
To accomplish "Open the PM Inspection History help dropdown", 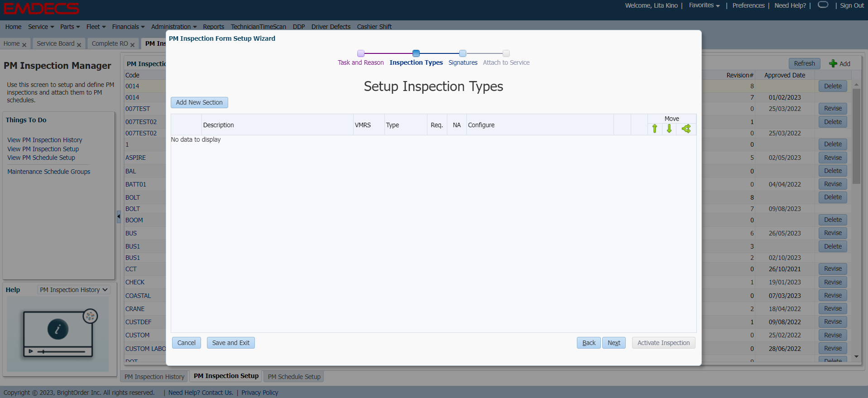I will [73, 290].
